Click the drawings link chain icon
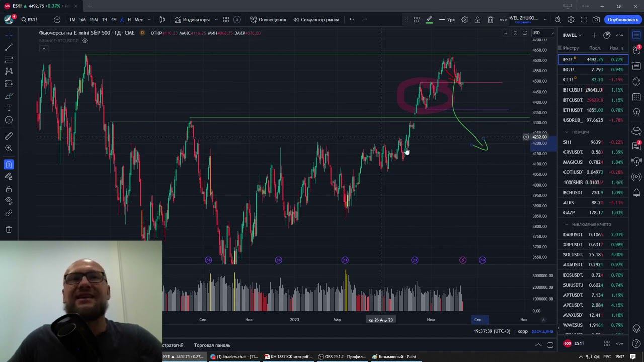 9,213
